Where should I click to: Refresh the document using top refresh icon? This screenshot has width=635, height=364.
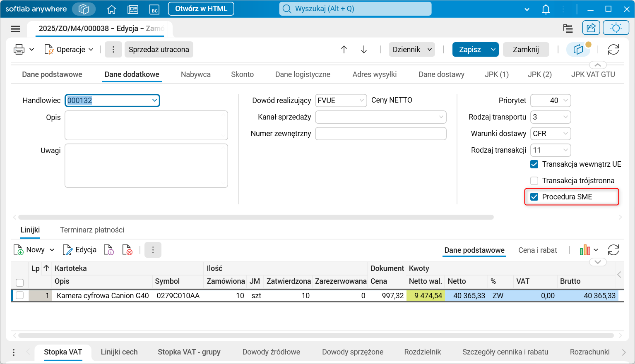pyautogui.click(x=613, y=50)
